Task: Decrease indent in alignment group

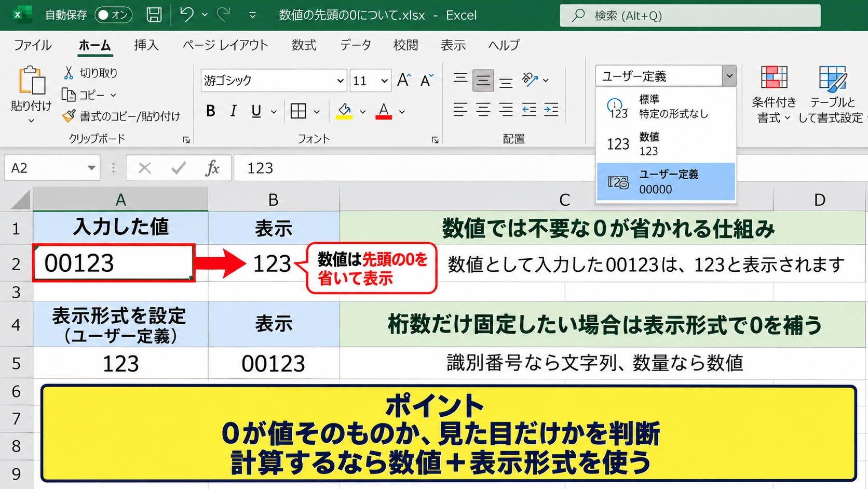Action: click(x=529, y=110)
